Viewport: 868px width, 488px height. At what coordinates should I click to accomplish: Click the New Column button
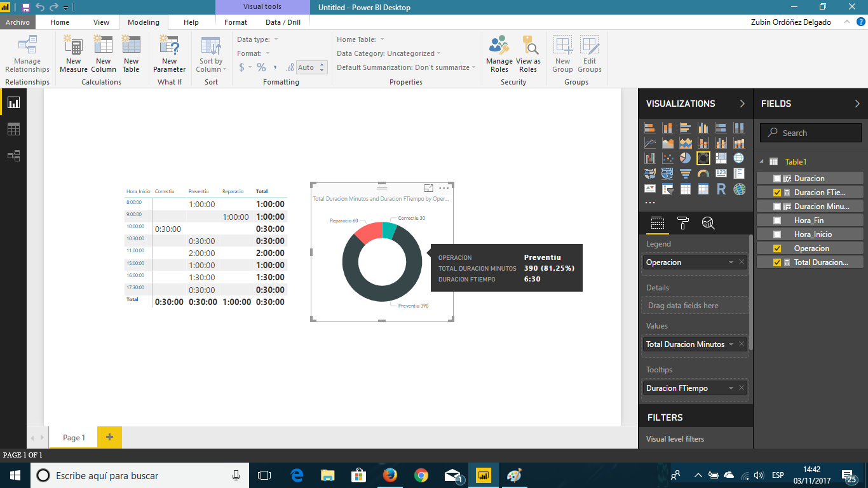(x=103, y=55)
